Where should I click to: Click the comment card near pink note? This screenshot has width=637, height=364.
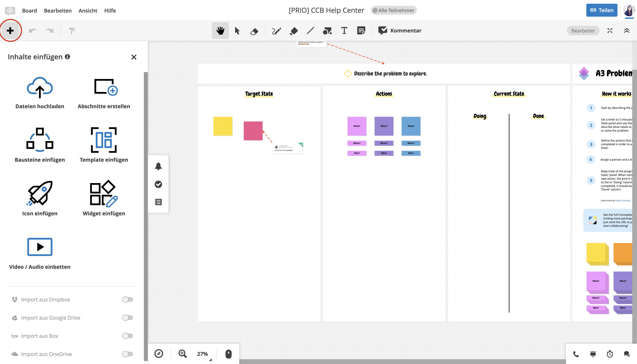pos(288,148)
